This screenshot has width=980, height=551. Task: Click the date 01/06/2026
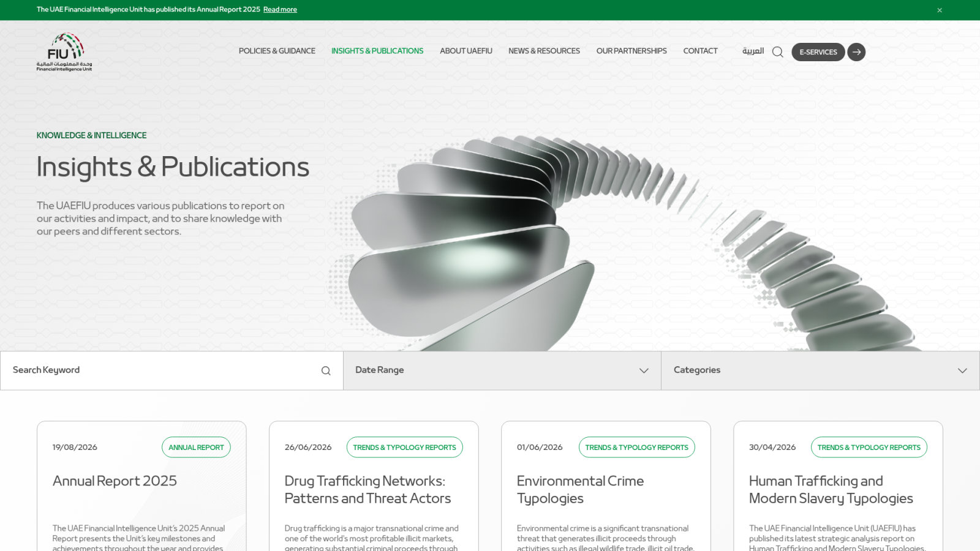tap(540, 448)
